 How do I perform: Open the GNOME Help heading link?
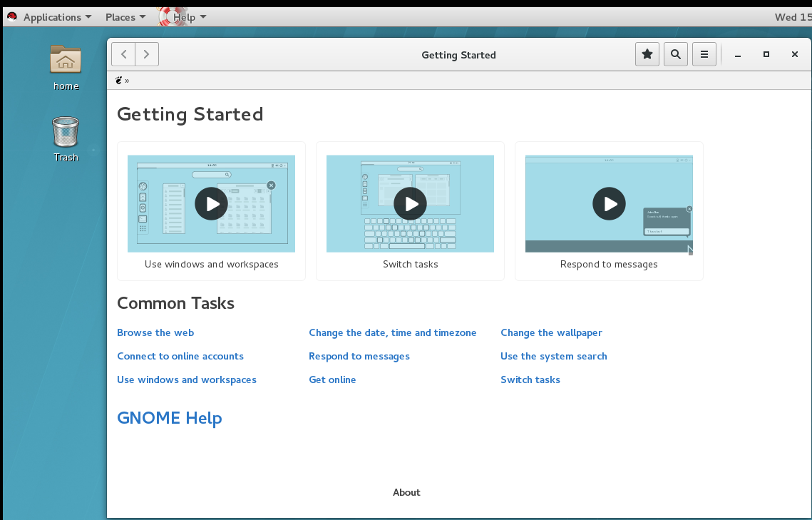[x=170, y=418]
